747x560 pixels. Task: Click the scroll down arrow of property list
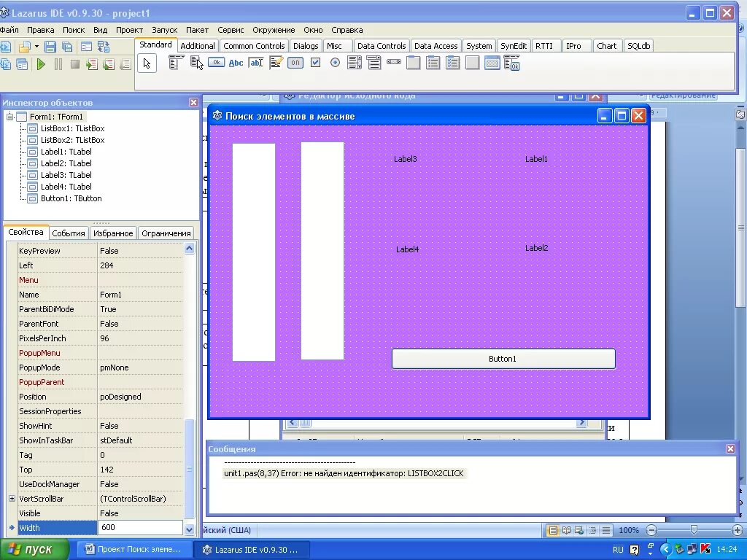[x=189, y=529]
